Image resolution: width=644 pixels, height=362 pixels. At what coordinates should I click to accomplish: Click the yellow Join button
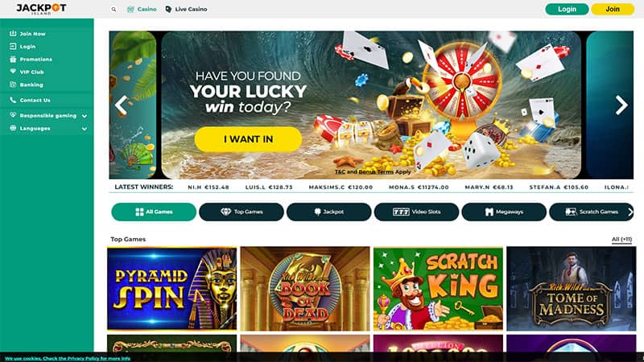[x=613, y=9]
